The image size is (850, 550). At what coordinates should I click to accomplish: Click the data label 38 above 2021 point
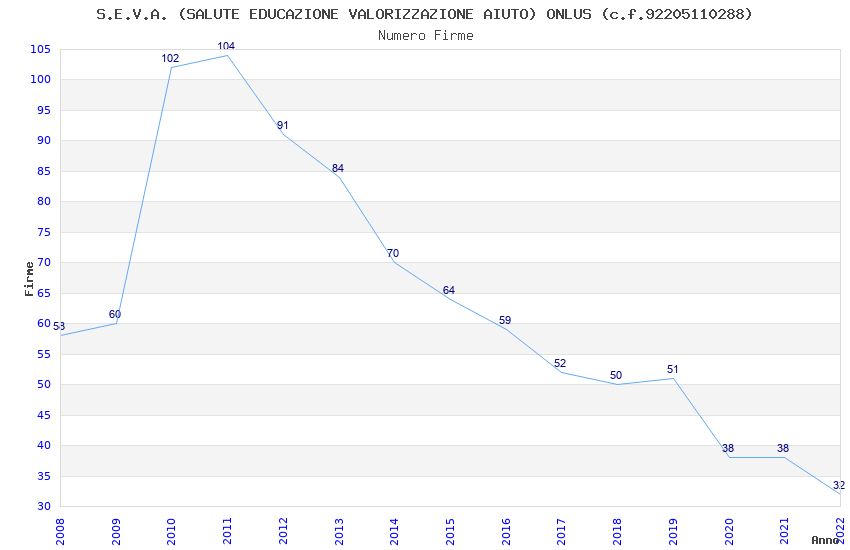(783, 448)
